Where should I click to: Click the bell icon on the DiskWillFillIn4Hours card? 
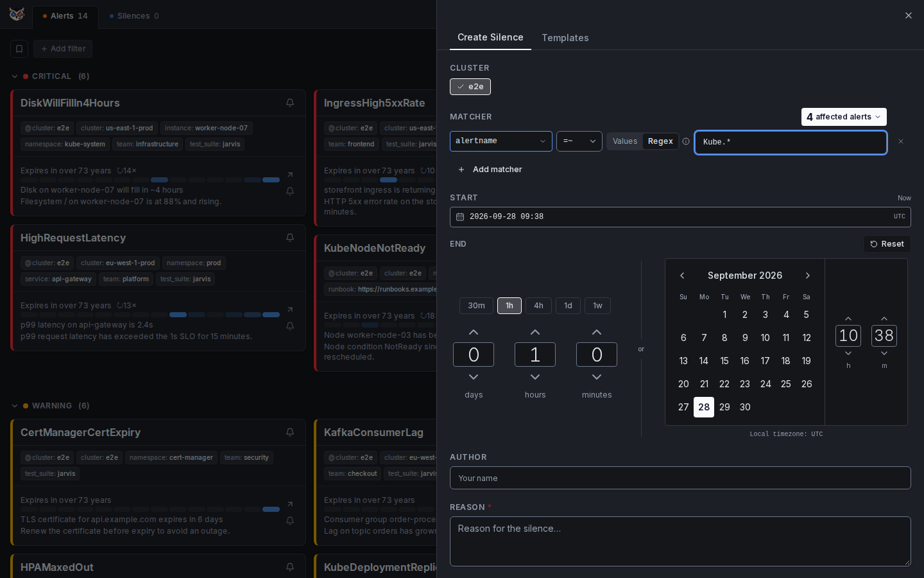pyautogui.click(x=290, y=103)
